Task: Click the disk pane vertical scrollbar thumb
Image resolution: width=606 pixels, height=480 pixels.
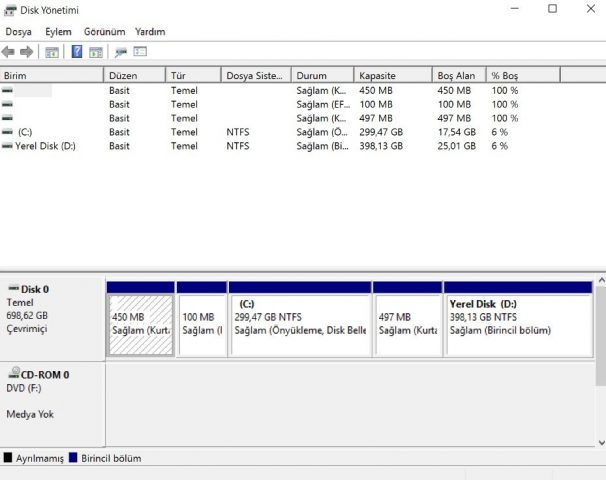Action: [601, 336]
